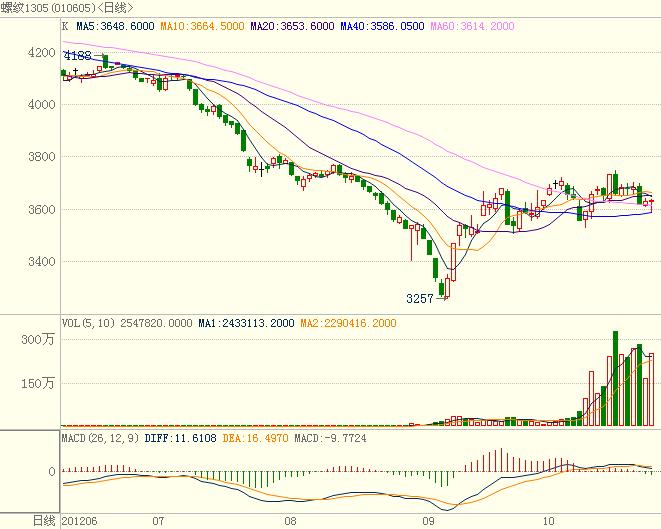Click the chart title 螺纹1305
The image size is (661, 529).
click(22, 9)
